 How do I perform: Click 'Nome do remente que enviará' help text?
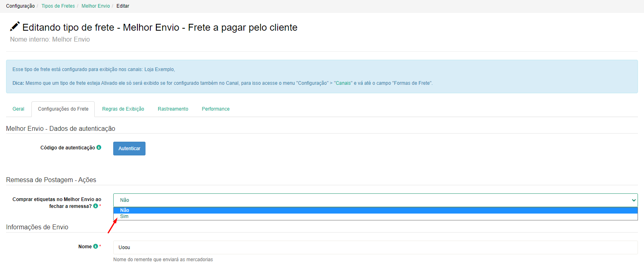click(x=163, y=259)
